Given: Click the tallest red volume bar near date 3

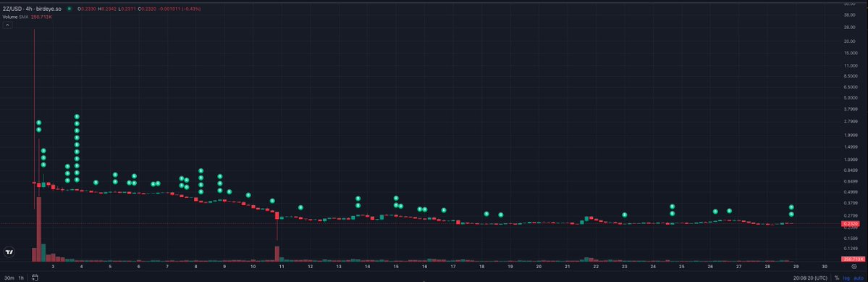Looking at the screenshot, I should [39, 229].
